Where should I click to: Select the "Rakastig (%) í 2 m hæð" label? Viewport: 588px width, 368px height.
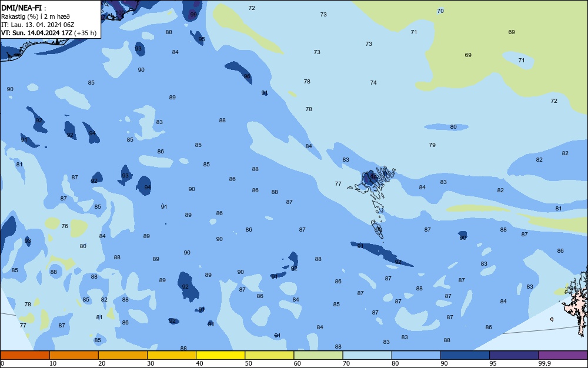[35, 16]
